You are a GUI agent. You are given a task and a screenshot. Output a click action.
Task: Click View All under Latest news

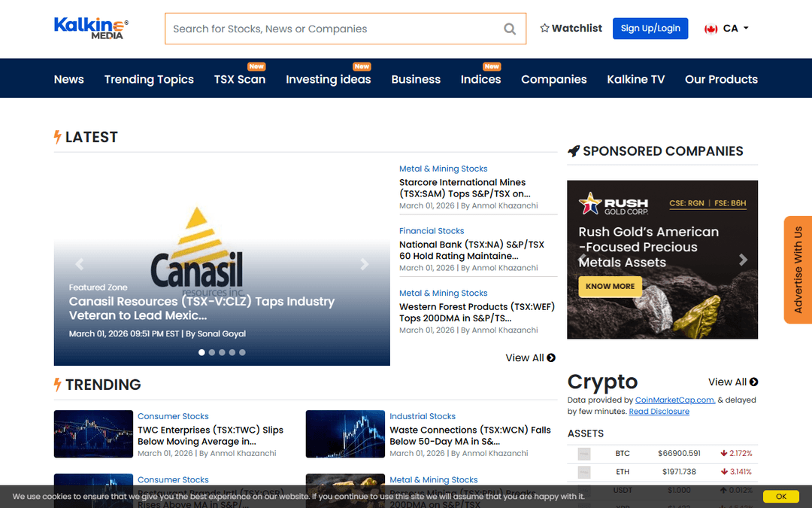pyautogui.click(x=530, y=357)
